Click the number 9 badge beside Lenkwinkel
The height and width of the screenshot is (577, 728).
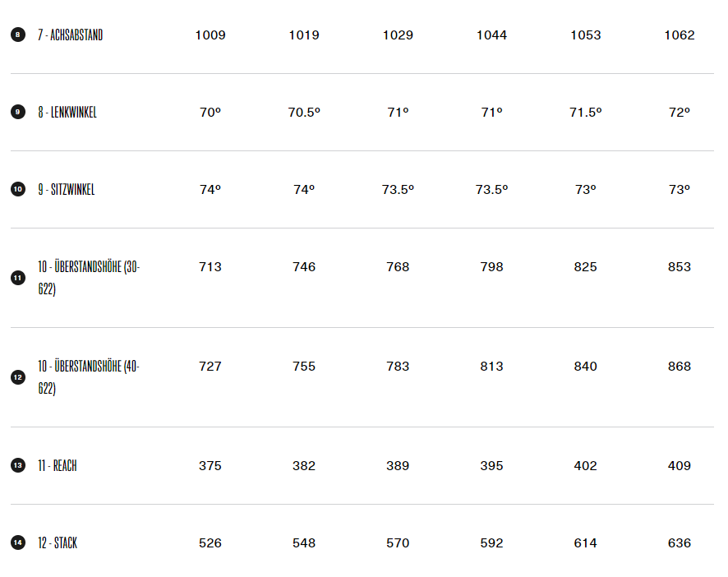click(x=17, y=113)
